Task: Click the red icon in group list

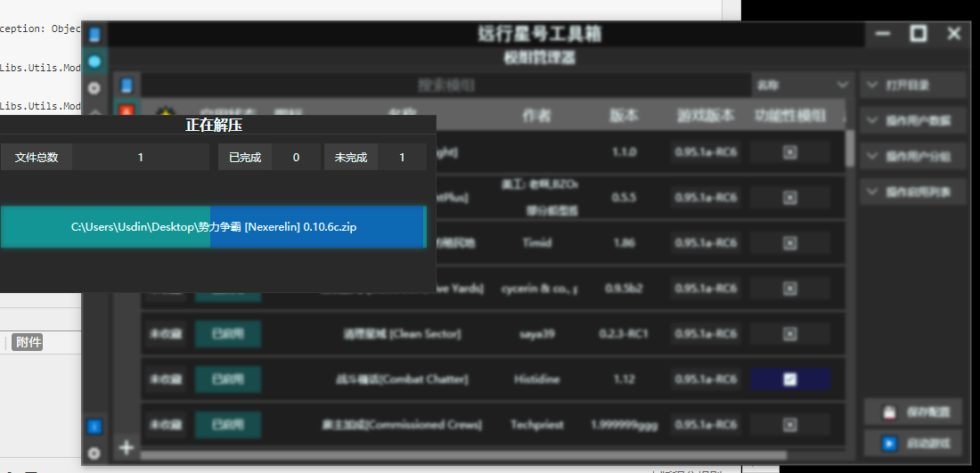Action: [126, 112]
